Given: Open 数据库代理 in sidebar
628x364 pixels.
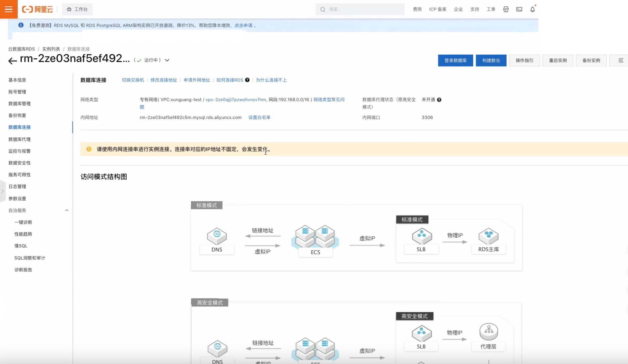Looking at the screenshot, I should [19, 139].
